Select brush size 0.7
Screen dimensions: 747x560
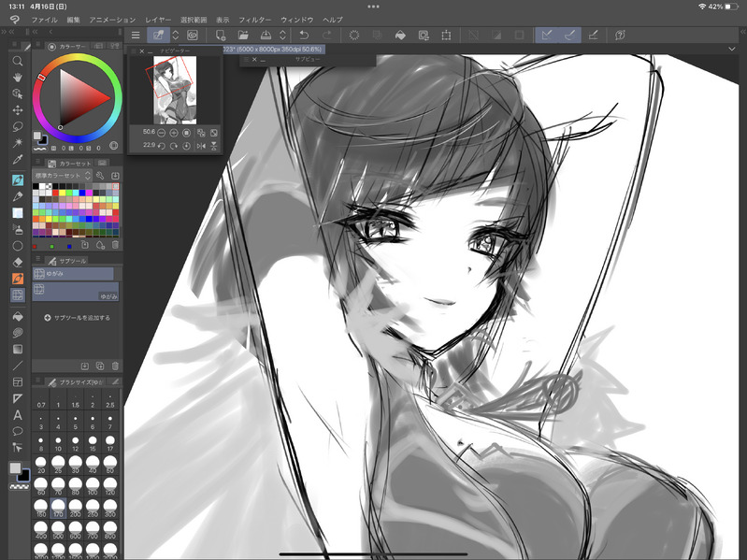click(41, 400)
